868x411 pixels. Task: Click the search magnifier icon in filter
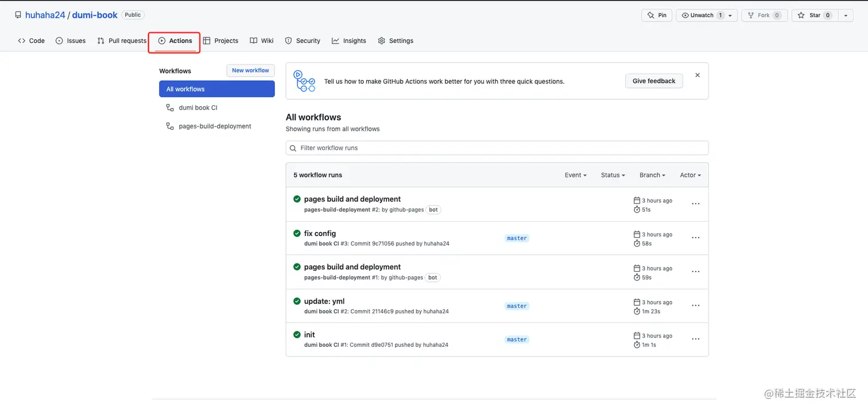293,148
